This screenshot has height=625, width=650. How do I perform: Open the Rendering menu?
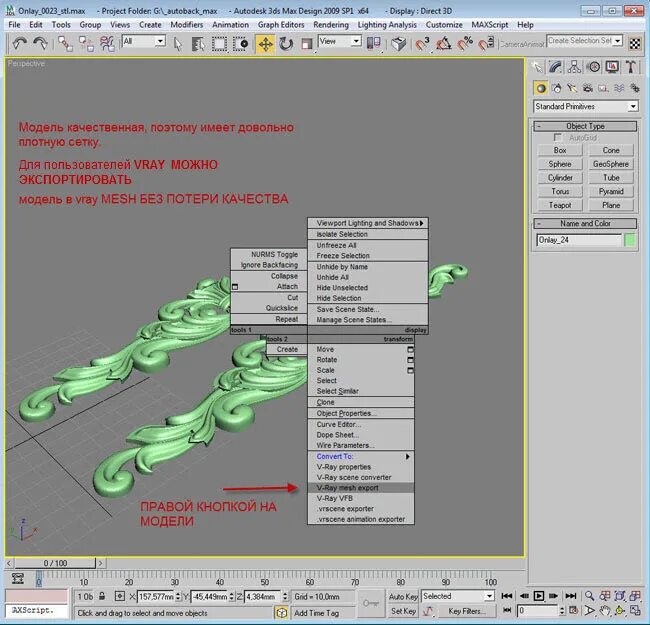[x=331, y=25]
